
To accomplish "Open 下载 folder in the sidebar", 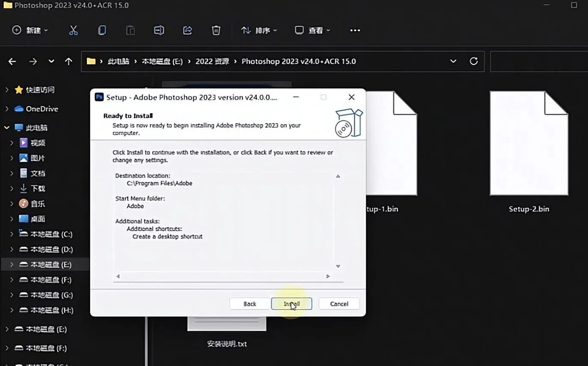I will (38, 188).
